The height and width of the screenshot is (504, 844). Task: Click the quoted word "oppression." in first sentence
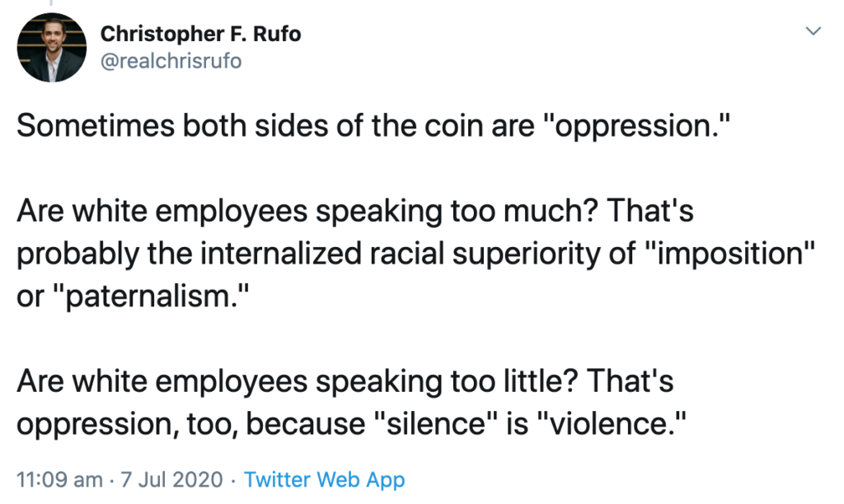[637, 126]
